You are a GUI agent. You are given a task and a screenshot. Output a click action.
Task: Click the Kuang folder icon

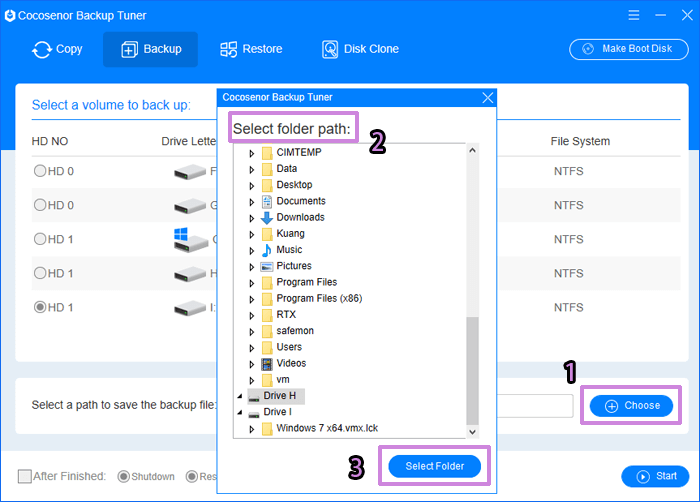tap(267, 234)
